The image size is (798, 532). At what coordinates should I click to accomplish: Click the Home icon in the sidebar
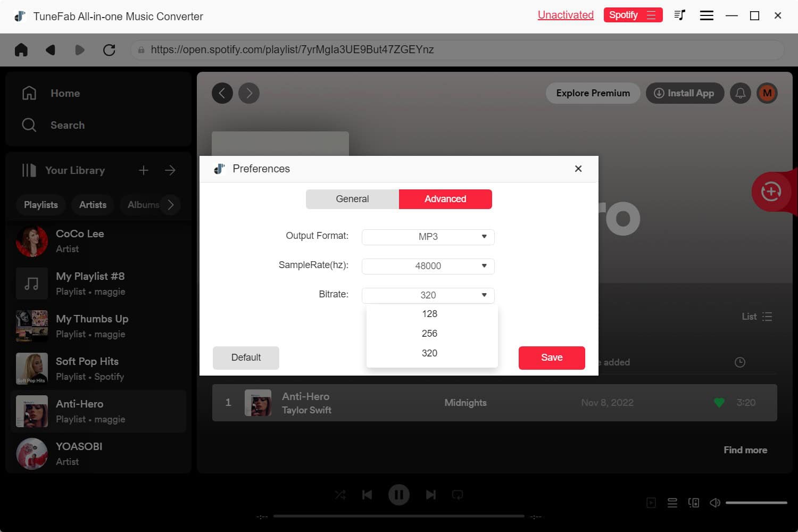point(29,93)
